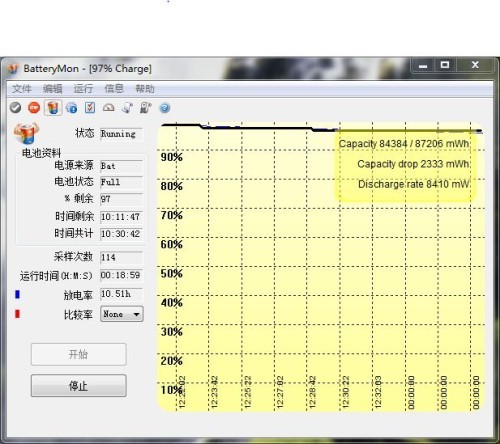Open the gear info toolbar icon

pos(71,108)
